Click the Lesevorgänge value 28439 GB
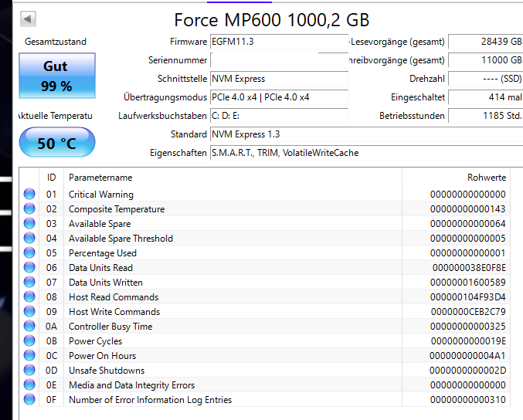The image size is (523, 420). pyautogui.click(x=486, y=42)
